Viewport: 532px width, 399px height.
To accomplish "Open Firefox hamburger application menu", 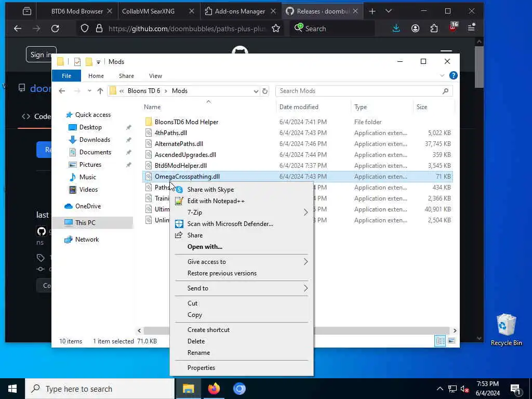I will click(472, 28).
